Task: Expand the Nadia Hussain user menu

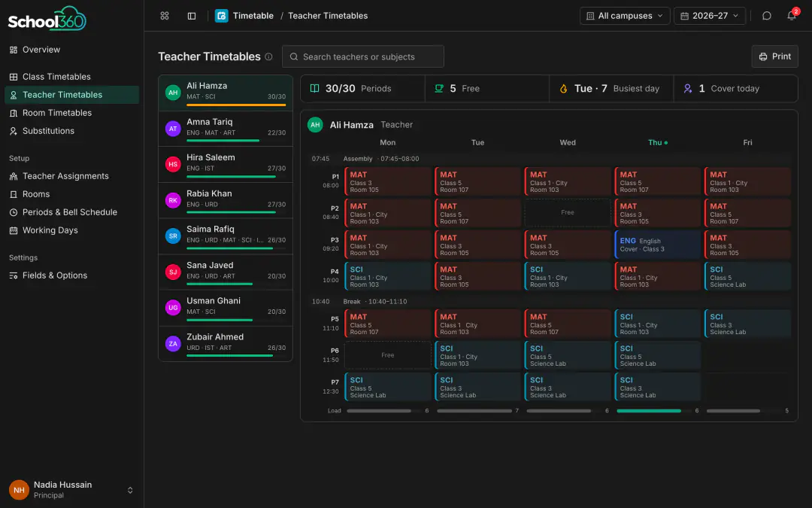Action: coord(130,490)
